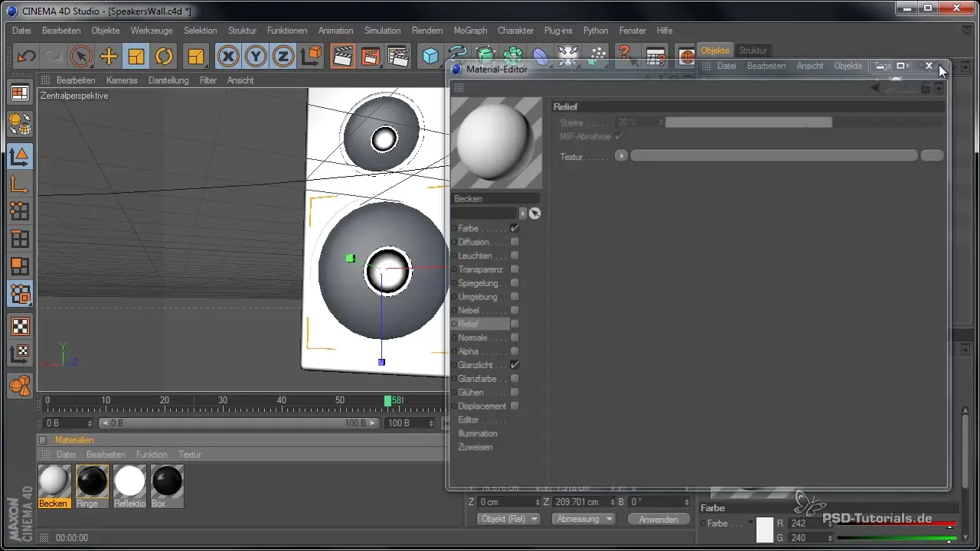The height and width of the screenshot is (551, 980).
Task: Enable the Alpha channel checkbox
Action: (x=514, y=351)
